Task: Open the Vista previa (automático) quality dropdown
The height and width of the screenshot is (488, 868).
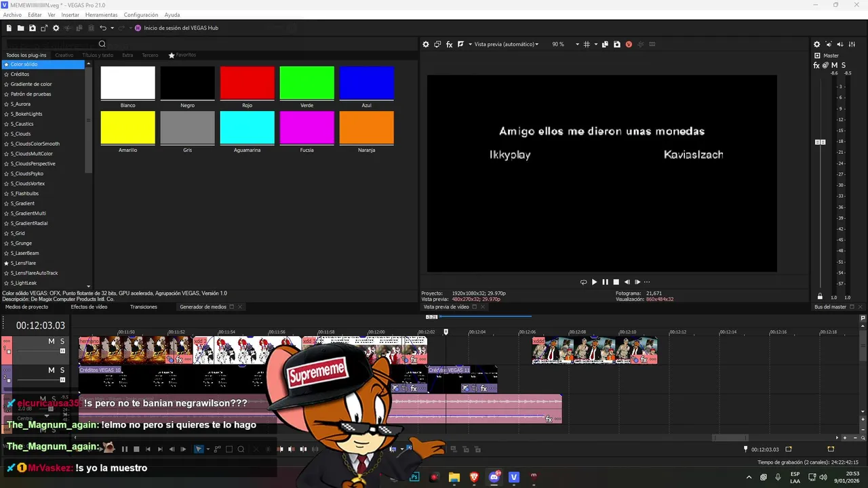Action: click(507, 44)
